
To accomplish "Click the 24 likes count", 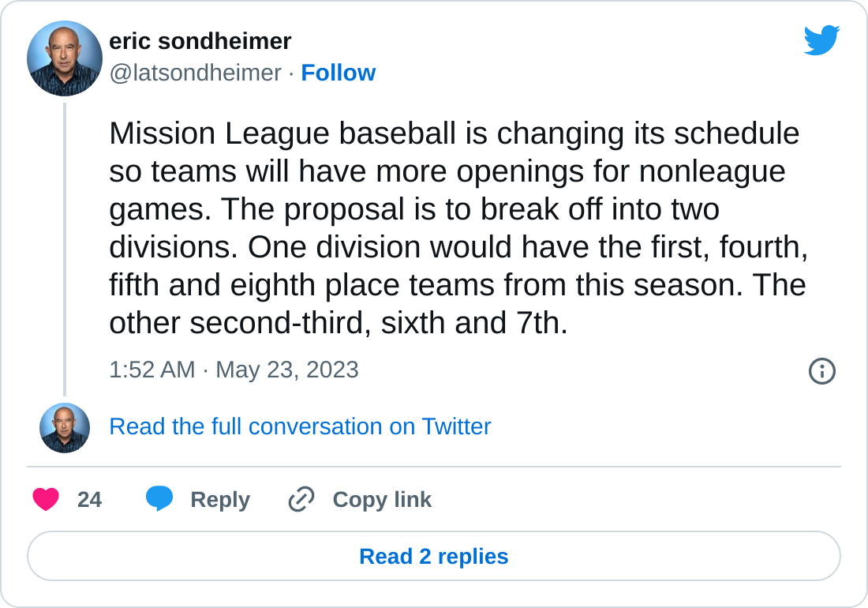I will (90, 500).
